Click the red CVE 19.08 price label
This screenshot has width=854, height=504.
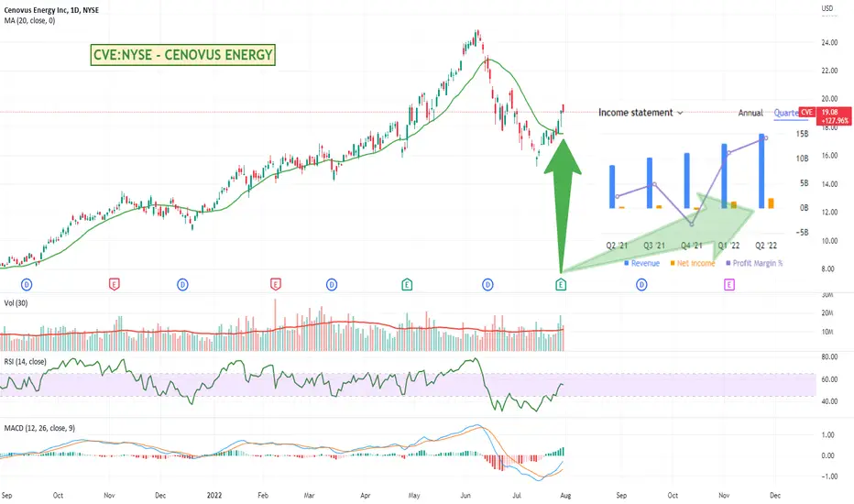pyautogui.click(x=824, y=116)
